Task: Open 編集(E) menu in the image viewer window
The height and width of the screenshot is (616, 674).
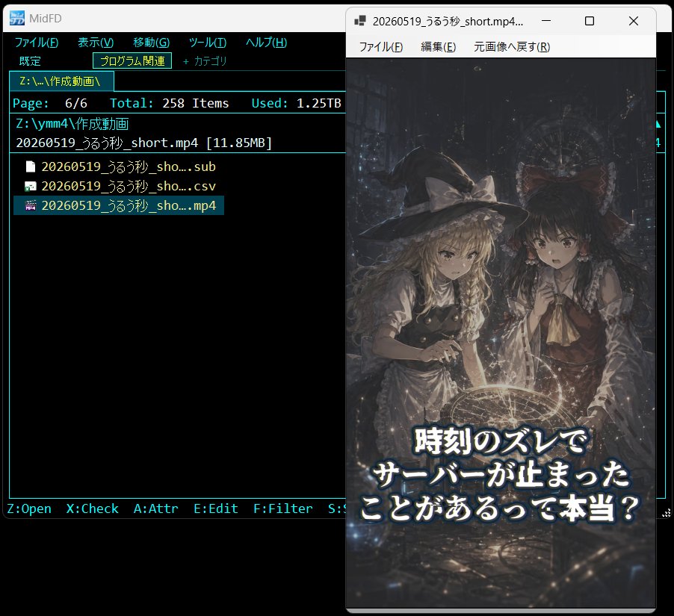Action: tap(438, 47)
